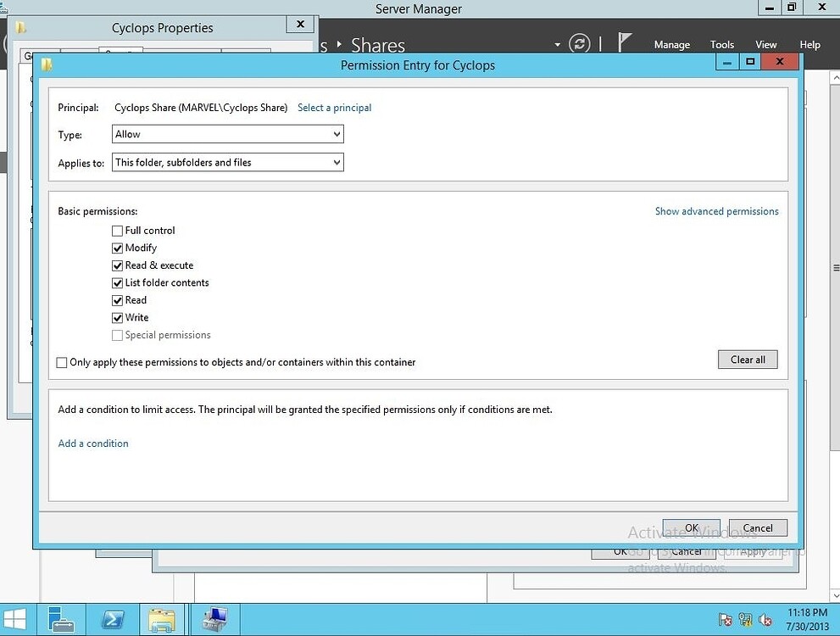Click the volume icon in the system tray
840x636 pixels.
click(765, 620)
